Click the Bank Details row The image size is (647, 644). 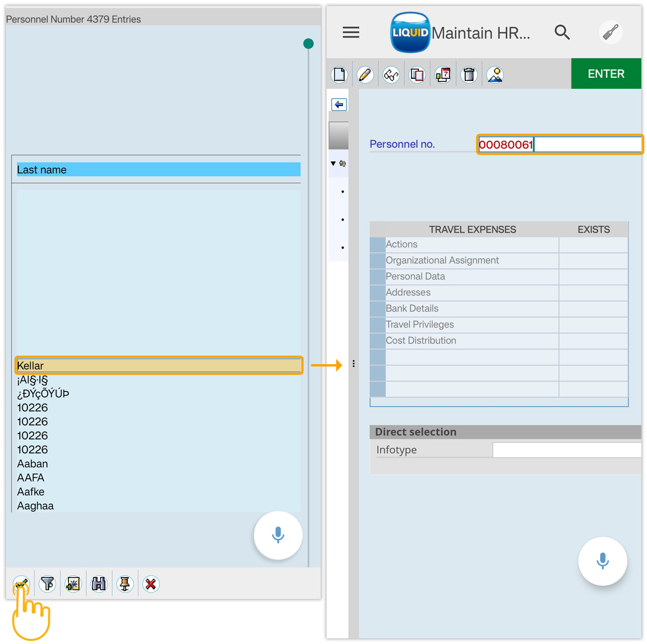tap(472, 309)
